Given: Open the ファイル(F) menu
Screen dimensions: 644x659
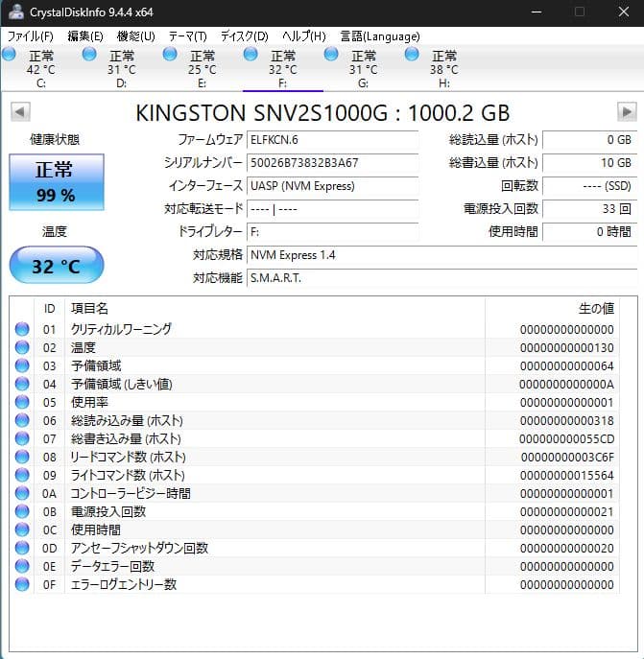Looking at the screenshot, I should coord(30,36).
